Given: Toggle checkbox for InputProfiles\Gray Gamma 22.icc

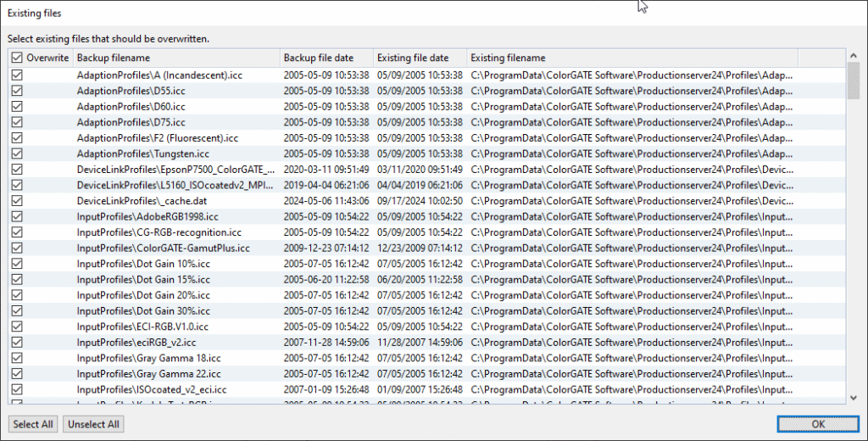Looking at the screenshot, I should pyautogui.click(x=17, y=374).
